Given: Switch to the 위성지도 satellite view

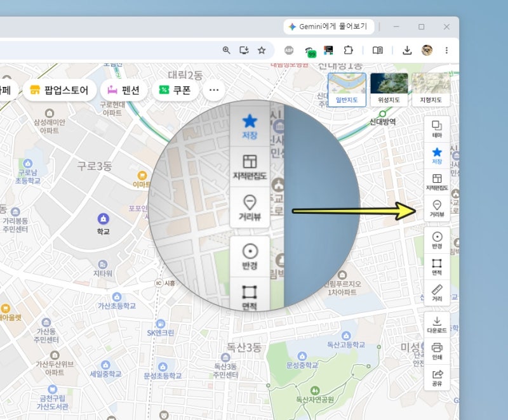Looking at the screenshot, I should 389,89.
